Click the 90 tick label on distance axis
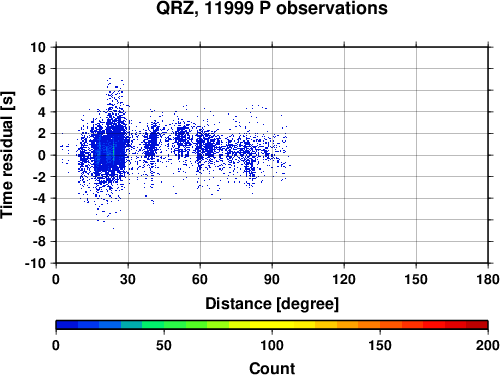 point(272,279)
